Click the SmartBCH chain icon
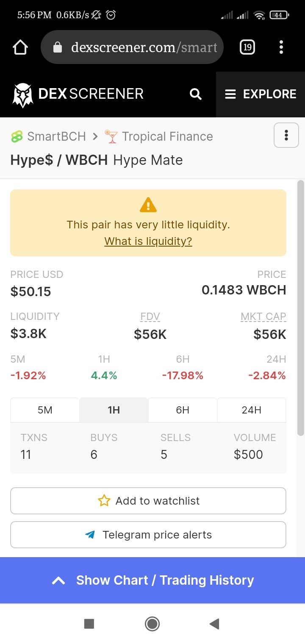 click(17, 136)
